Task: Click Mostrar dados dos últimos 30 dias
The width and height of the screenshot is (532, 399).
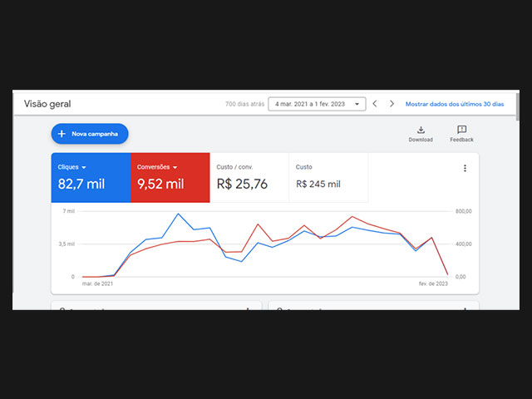Action: pyautogui.click(x=455, y=104)
